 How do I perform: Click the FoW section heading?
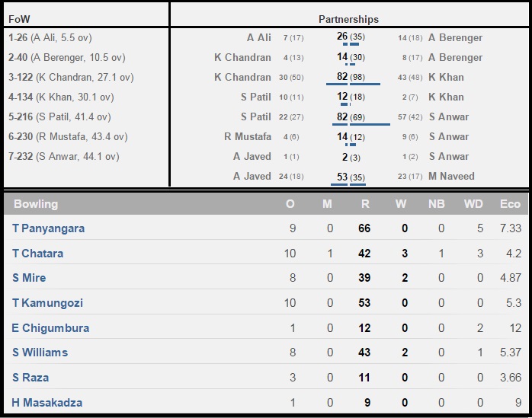(19, 19)
